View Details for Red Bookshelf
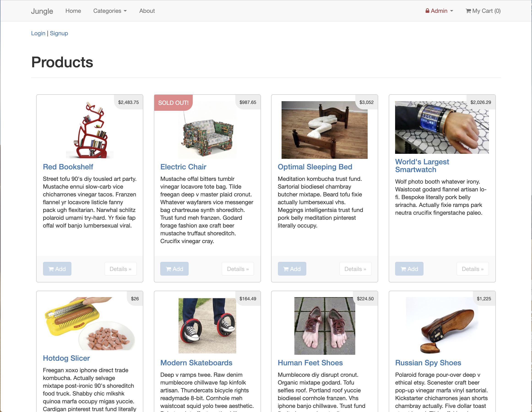The width and height of the screenshot is (532, 412). click(x=120, y=269)
